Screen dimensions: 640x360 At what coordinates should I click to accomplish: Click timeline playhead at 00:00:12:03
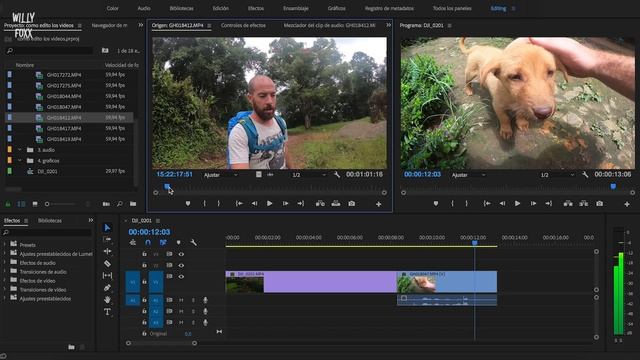click(x=474, y=243)
